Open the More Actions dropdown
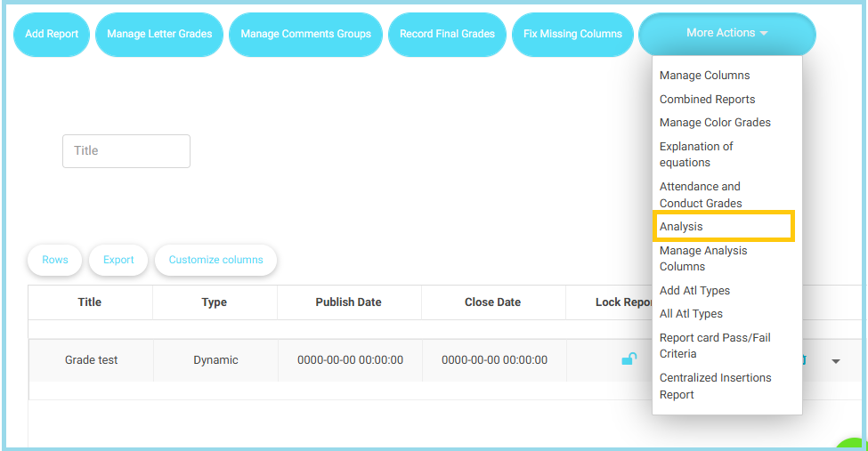 click(x=726, y=34)
